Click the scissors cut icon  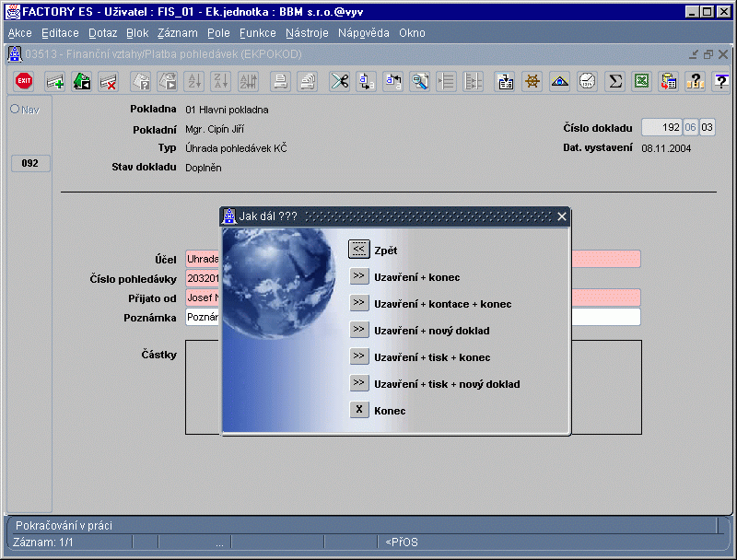pyautogui.click(x=340, y=81)
